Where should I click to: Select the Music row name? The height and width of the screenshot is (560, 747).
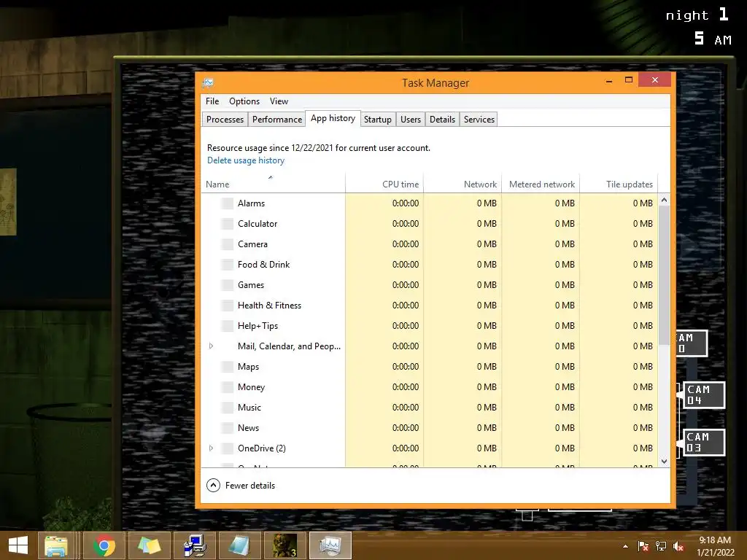coord(249,408)
